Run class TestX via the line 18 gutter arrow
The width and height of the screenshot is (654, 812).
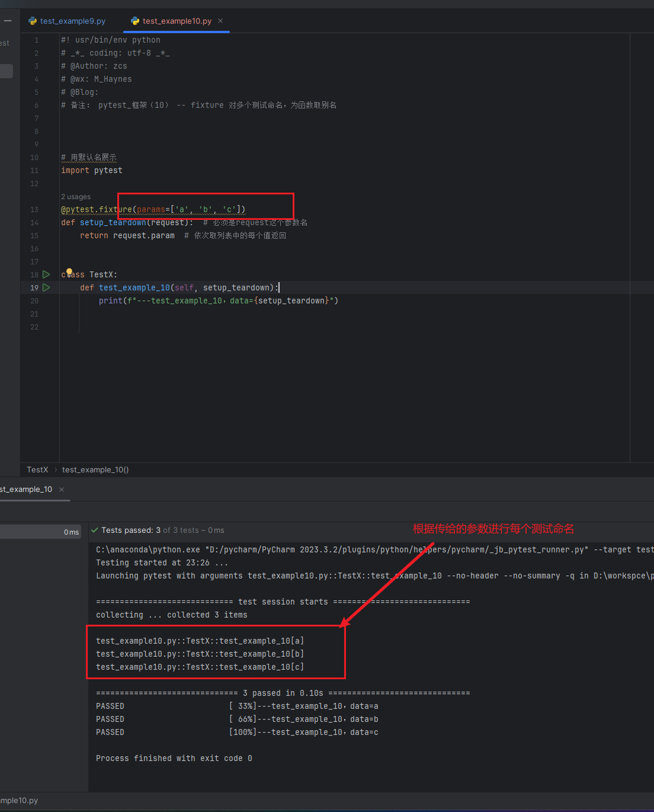pyautogui.click(x=46, y=274)
